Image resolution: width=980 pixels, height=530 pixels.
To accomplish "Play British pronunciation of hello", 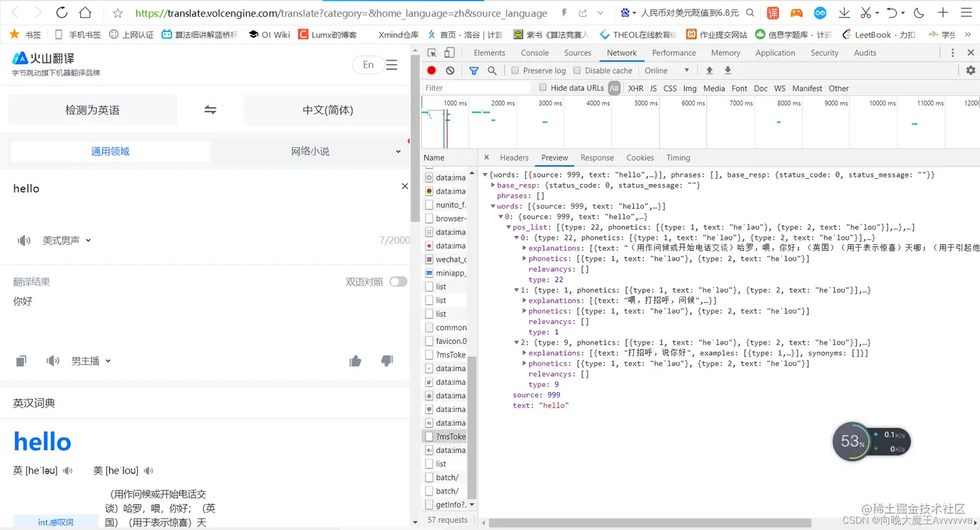I will pos(67,470).
